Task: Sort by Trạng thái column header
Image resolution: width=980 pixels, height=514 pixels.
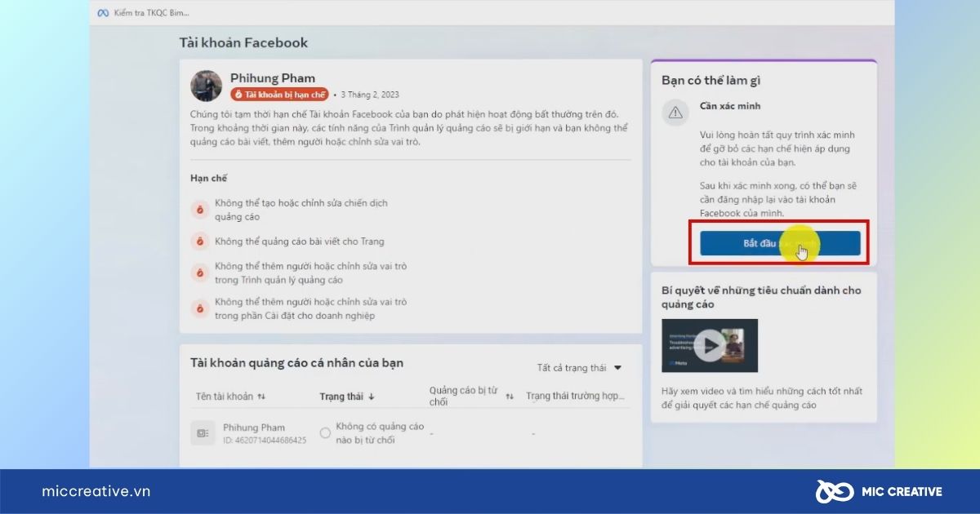Action: (x=347, y=397)
